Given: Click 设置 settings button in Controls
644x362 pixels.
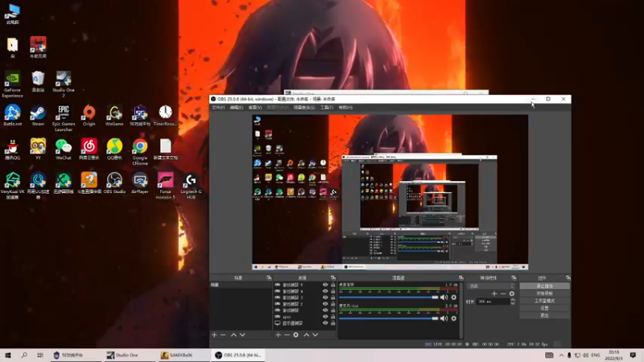Looking at the screenshot, I should (545, 308).
